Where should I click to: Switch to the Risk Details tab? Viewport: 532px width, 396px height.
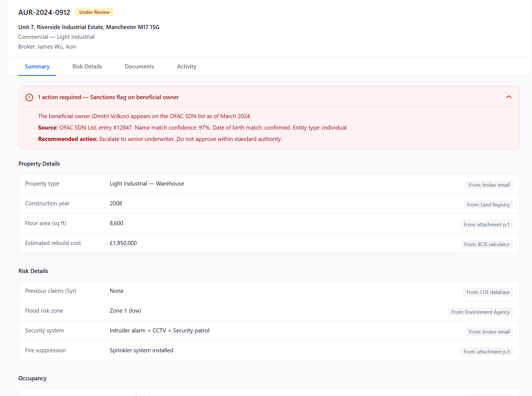point(87,67)
